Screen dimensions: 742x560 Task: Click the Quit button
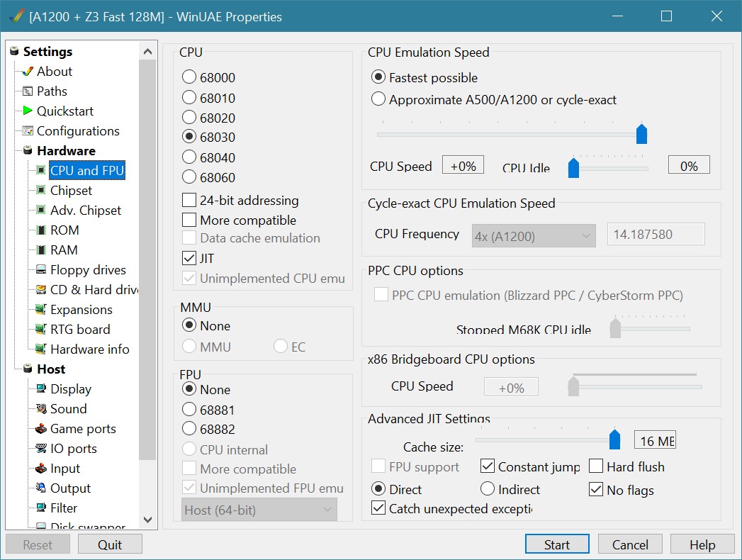coord(110,544)
